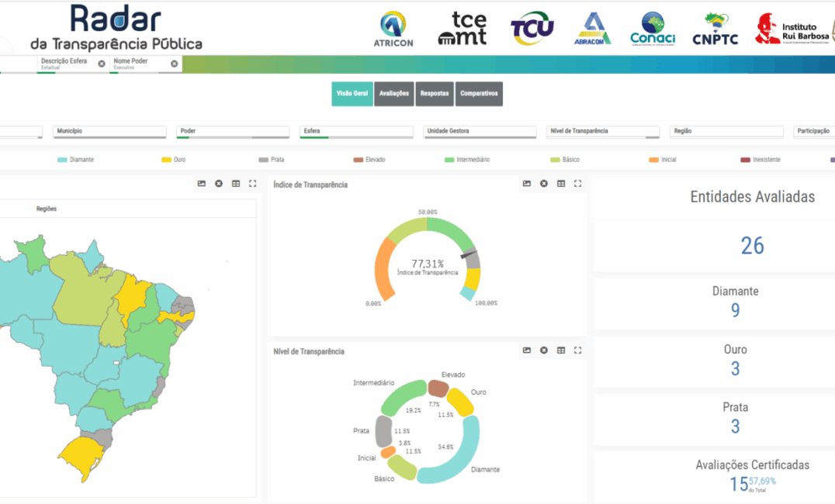Expand the Nível de Transparência filter
Image resolution: width=835 pixels, height=504 pixels.
click(603, 132)
